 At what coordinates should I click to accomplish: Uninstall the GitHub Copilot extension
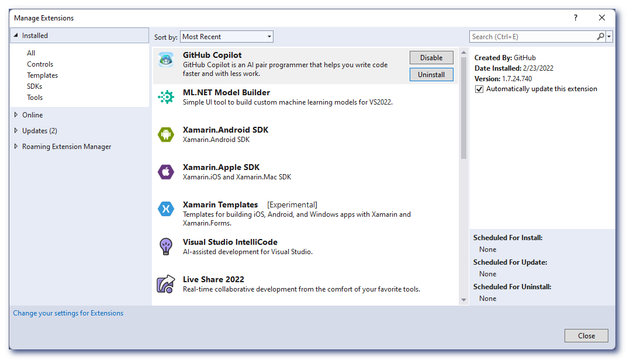click(431, 74)
